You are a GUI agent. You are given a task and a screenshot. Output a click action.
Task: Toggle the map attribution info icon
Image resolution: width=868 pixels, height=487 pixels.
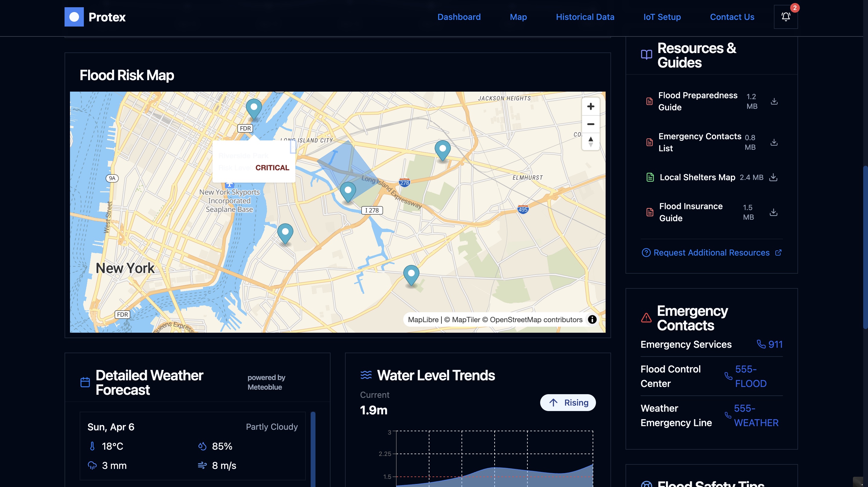(x=592, y=319)
